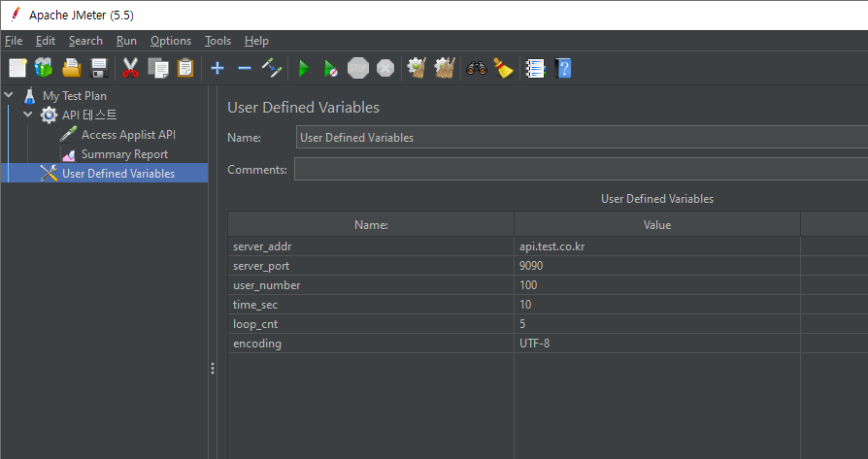868x459 pixels.
Task: Click the New test plan icon
Action: [x=17, y=68]
